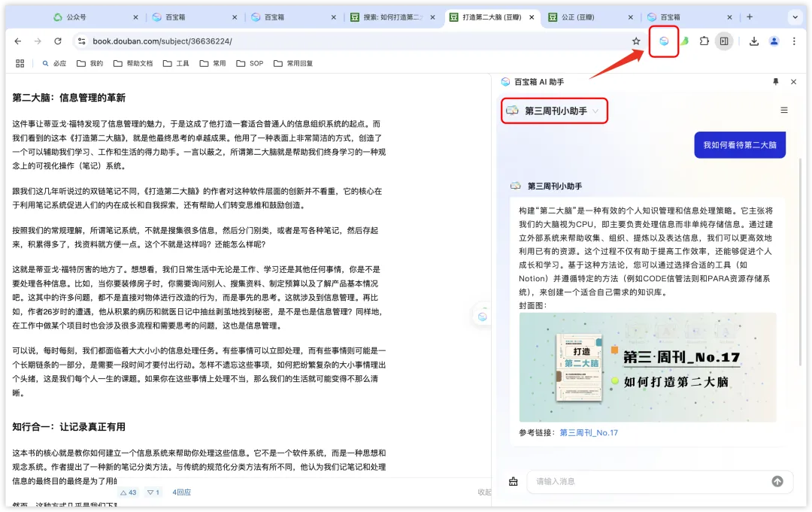Go back to the previous page

(18, 41)
